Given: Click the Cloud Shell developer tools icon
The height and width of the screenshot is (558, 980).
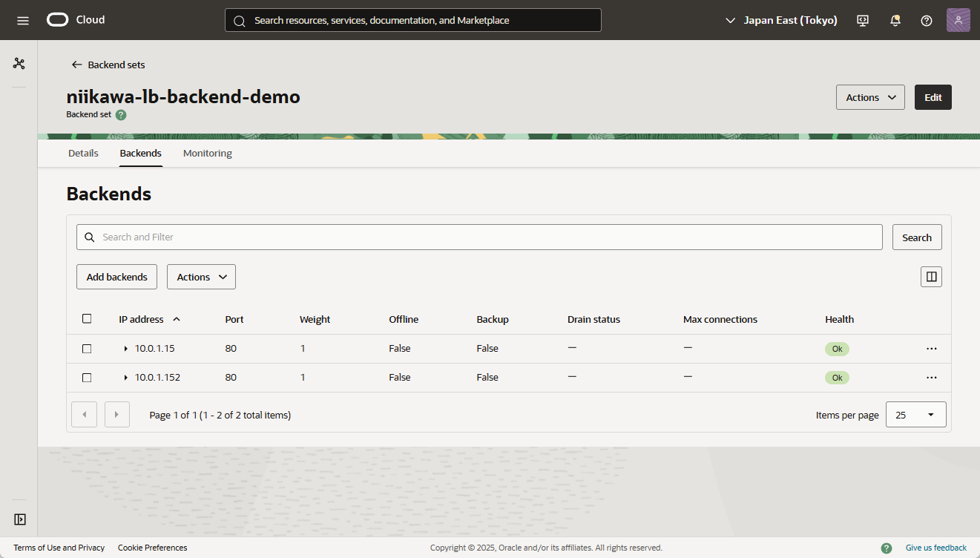Looking at the screenshot, I should (x=863, y=20).
